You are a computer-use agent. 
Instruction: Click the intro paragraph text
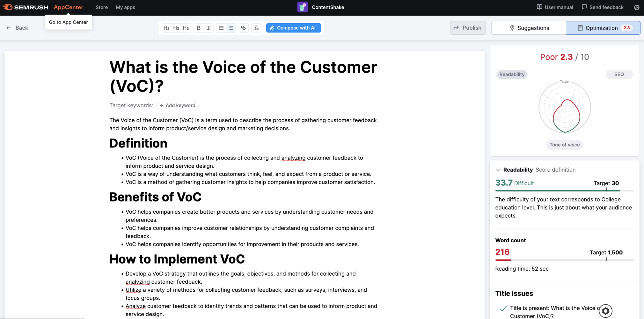tap(243, 124)
